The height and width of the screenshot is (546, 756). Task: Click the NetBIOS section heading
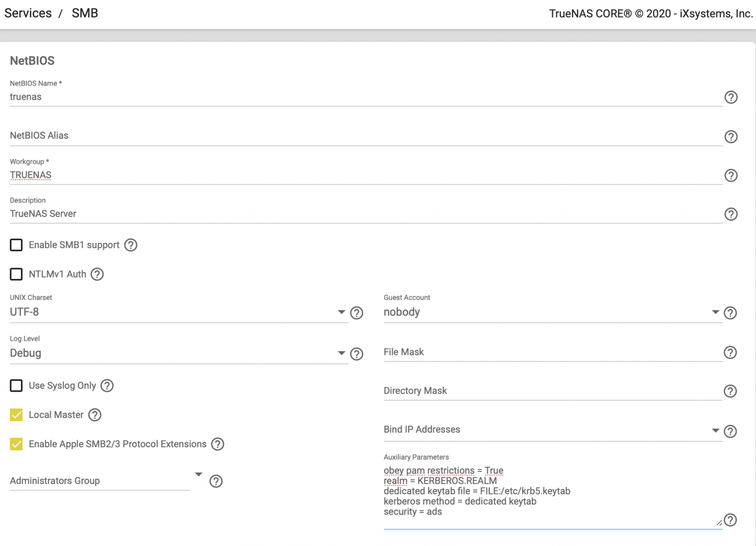click(32, 61)
